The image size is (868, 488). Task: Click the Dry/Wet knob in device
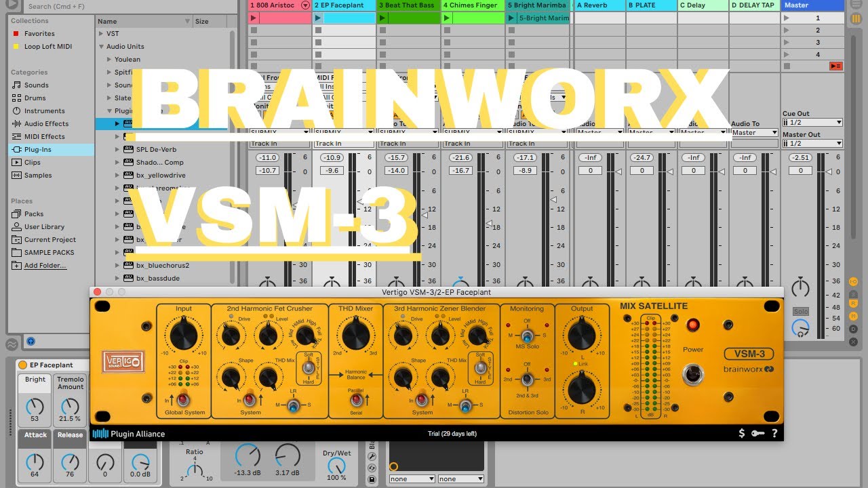(337, 465)
